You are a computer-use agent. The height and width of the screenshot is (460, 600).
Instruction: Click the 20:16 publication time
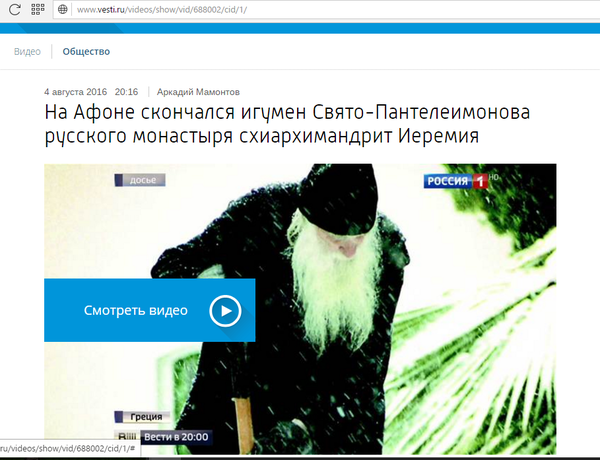coord(126,92)
